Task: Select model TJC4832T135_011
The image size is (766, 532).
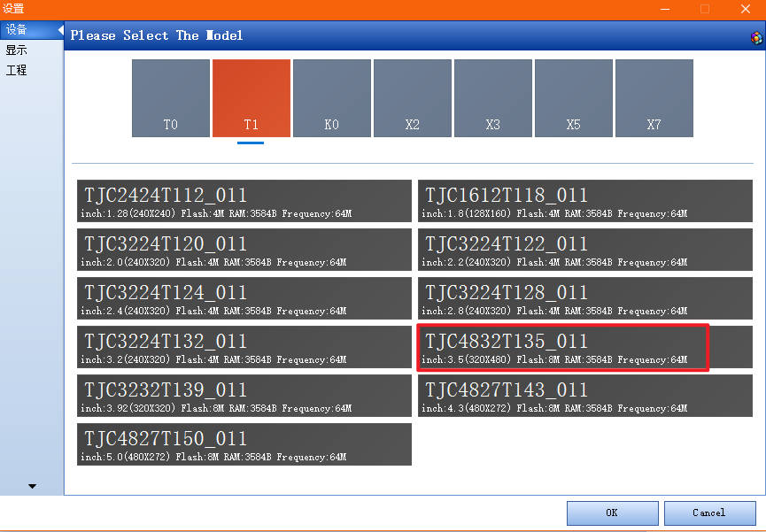Action: point(563,348)
